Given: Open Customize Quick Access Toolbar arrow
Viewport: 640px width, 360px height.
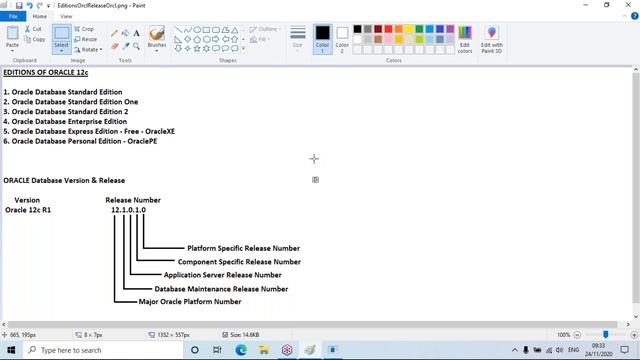Looking at the screenshot, I should pyautogui.click(x=49, y=6).
